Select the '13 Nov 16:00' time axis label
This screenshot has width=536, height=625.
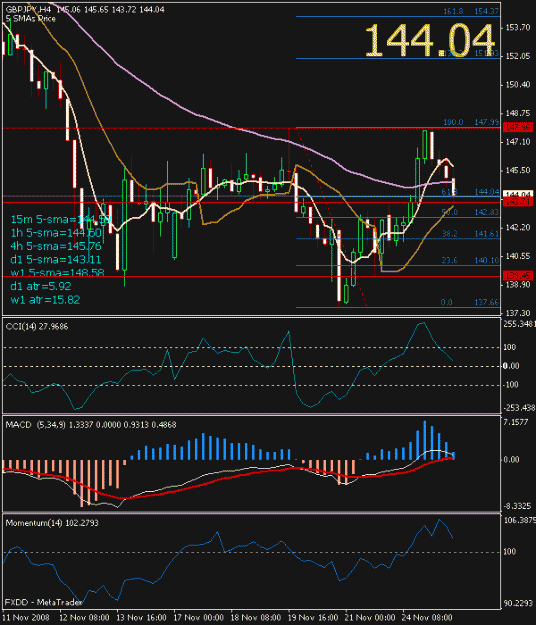[x=141, y=617]
